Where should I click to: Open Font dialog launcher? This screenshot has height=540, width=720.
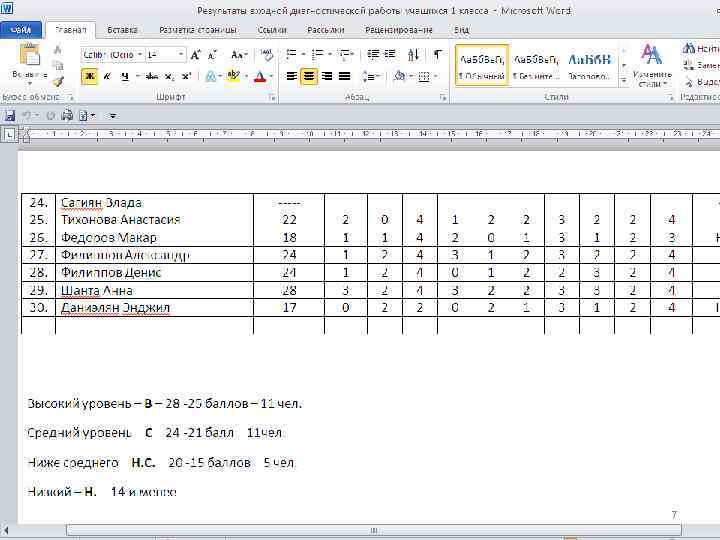272,97
